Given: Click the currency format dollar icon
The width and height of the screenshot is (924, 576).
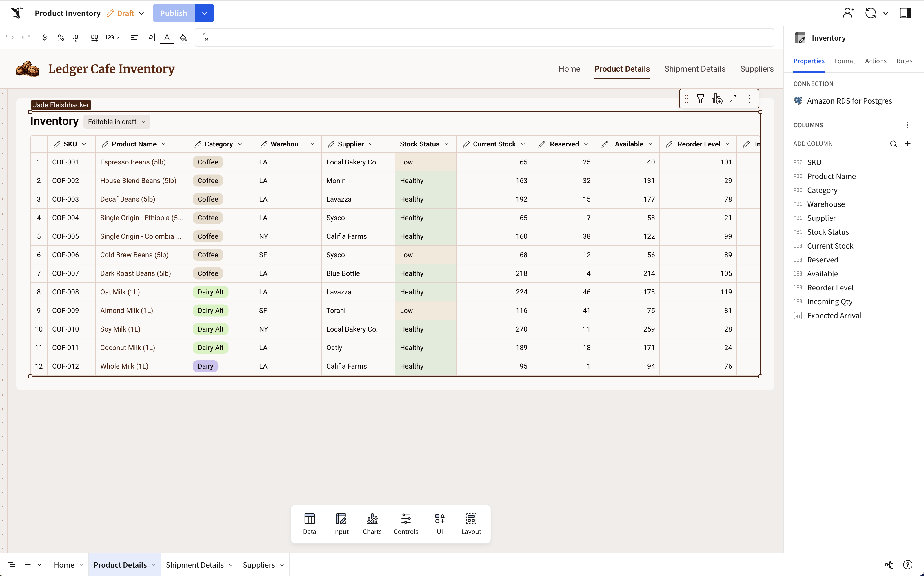Looking at the screenshot, I should coord(45,37).
